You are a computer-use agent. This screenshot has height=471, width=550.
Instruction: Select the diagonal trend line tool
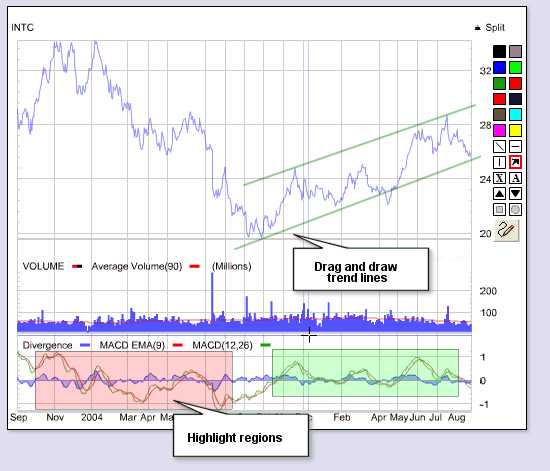499,146
